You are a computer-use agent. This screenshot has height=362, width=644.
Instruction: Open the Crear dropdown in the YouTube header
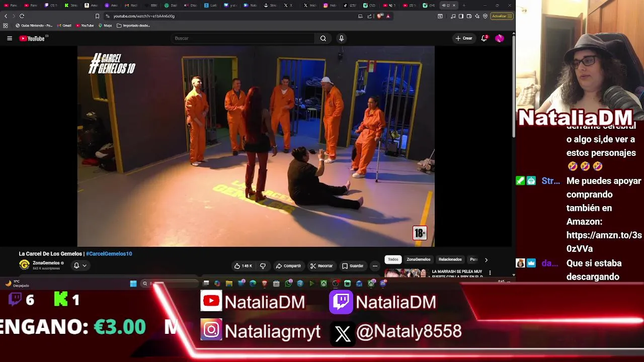(x=464, y=38)
